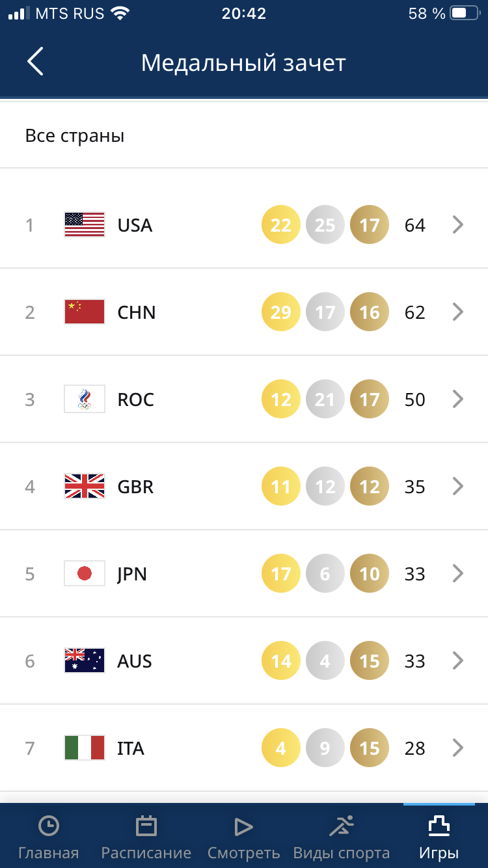488x868 pixels.
Task: Open the Расписание calendar icon
Action: tap(146, 826)
